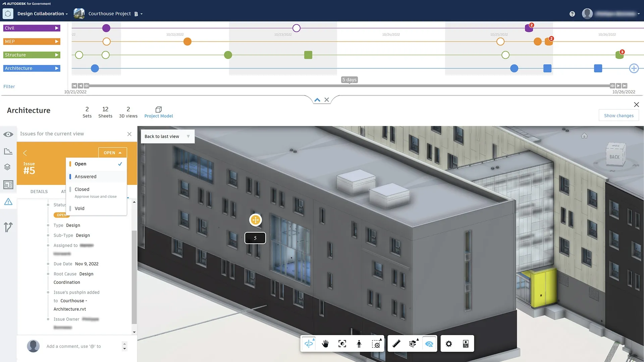Choose the Void status option
The height and width of the screenshot is (362, 644).
coord(79,208)
